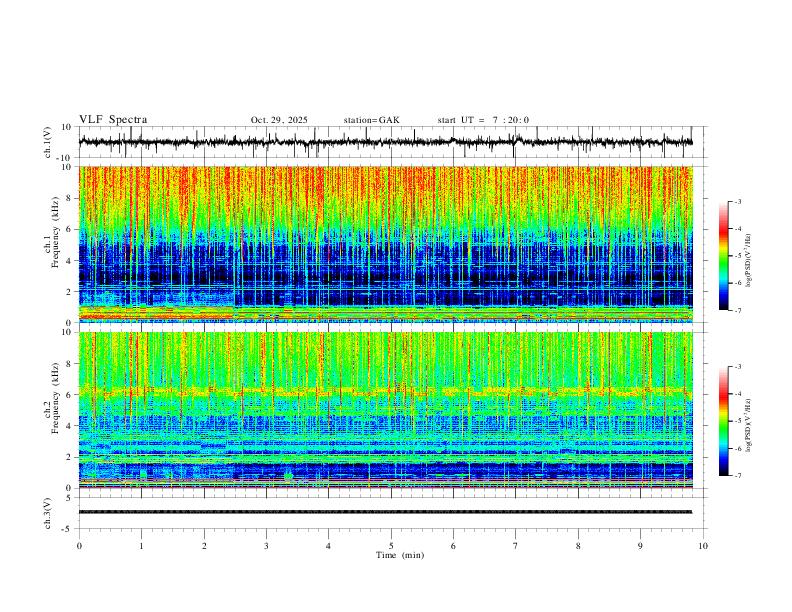Click the 'VLF Spectra' title text

coord(113,120)
